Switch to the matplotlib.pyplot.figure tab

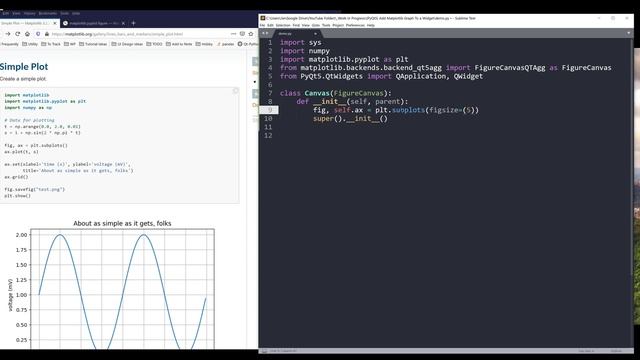click(93, 23)
